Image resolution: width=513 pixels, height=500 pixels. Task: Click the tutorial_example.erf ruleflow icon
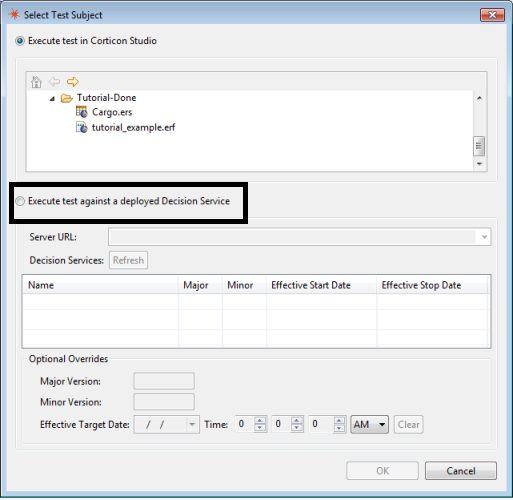(82, 127)
